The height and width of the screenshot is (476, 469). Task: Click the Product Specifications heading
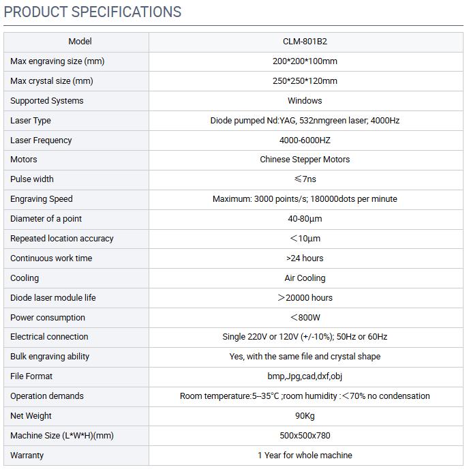pos(93,12)
